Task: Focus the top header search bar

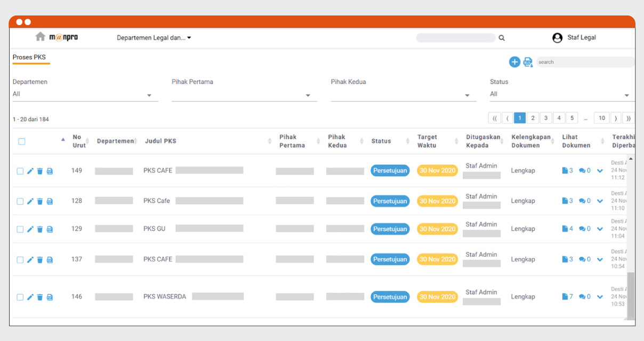Action: coord(456,38)
